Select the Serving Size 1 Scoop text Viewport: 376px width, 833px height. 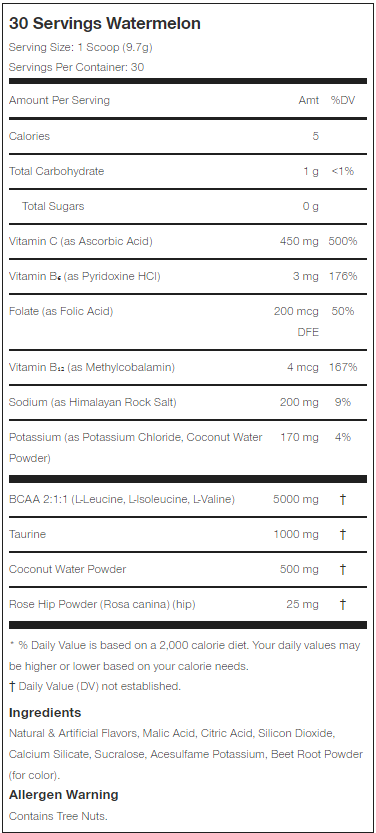[81, 47]
